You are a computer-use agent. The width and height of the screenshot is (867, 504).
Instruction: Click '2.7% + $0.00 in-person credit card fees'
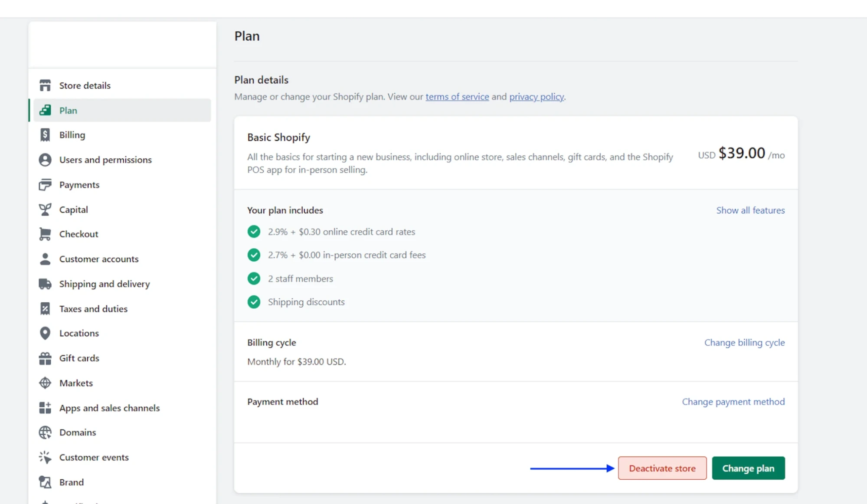347,255
